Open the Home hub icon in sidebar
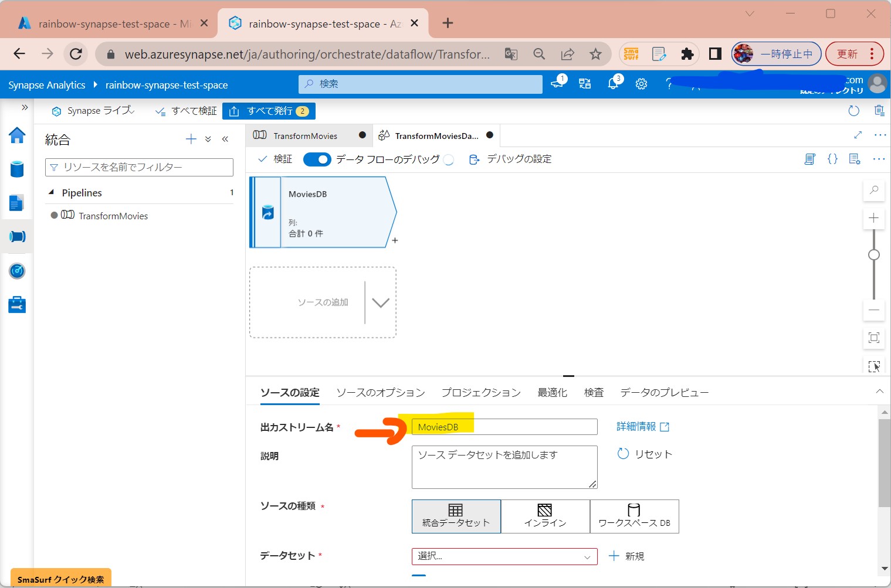The width and height of the screenshot is (891, 588). 17,135
